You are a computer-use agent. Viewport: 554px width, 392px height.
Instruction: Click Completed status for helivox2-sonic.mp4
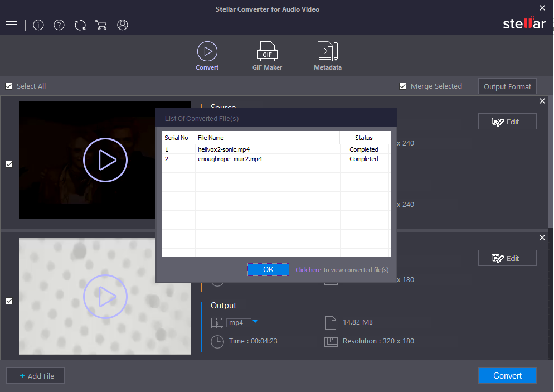tap(364, 149)
